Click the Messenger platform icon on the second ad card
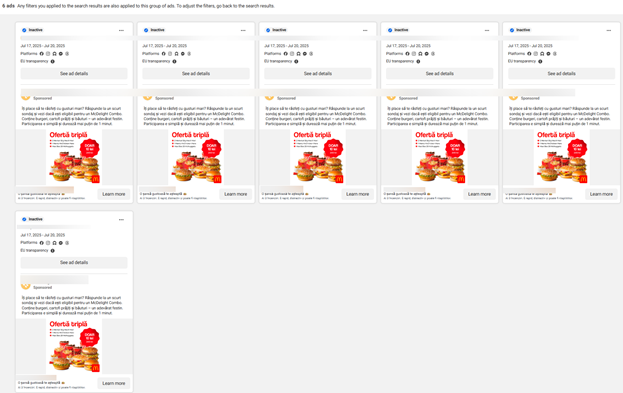The image size is (623, 393). [183, 54]
